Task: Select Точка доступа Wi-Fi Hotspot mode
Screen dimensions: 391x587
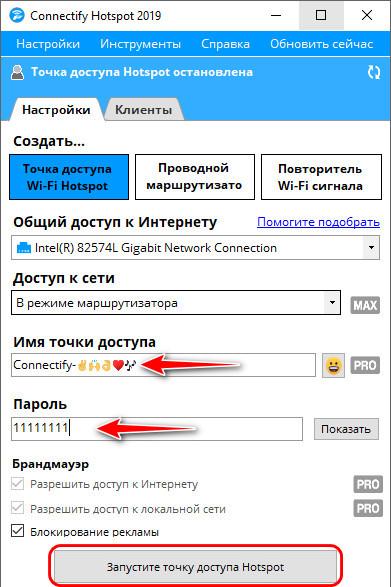Action: coord(69,177)
